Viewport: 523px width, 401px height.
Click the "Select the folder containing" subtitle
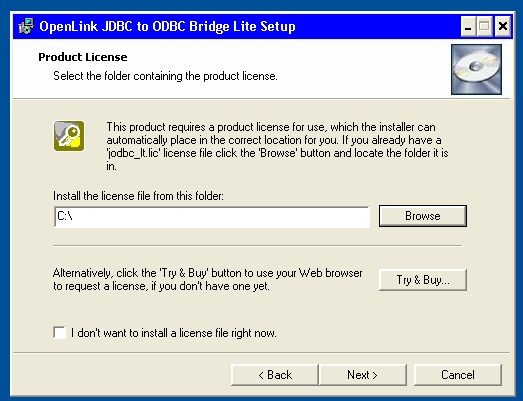tap(165, 76)
